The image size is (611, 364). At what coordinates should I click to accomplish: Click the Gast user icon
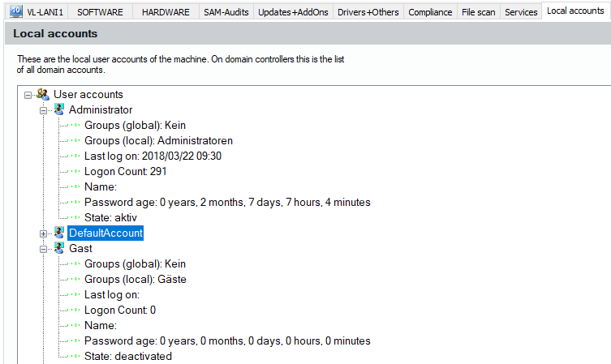(x=58, y=248)
